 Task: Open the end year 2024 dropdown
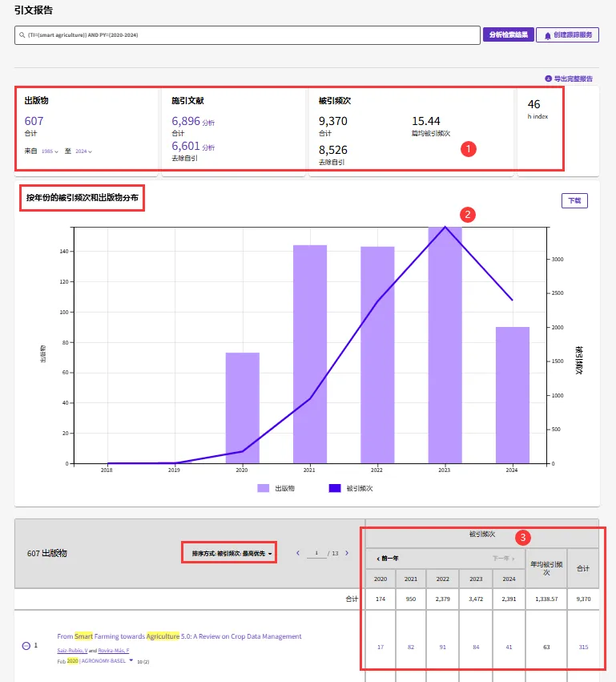[83, 151]
